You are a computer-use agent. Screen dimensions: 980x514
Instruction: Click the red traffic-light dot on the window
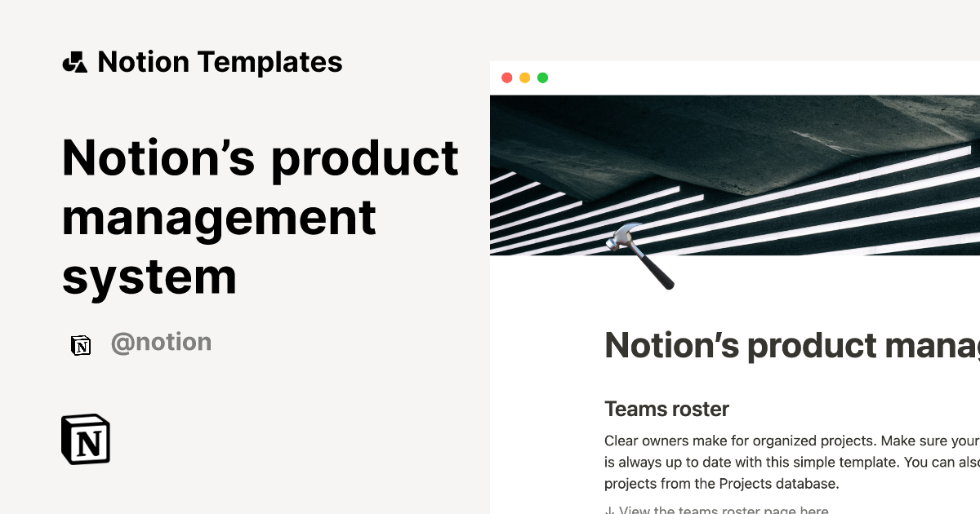(507, 78)
